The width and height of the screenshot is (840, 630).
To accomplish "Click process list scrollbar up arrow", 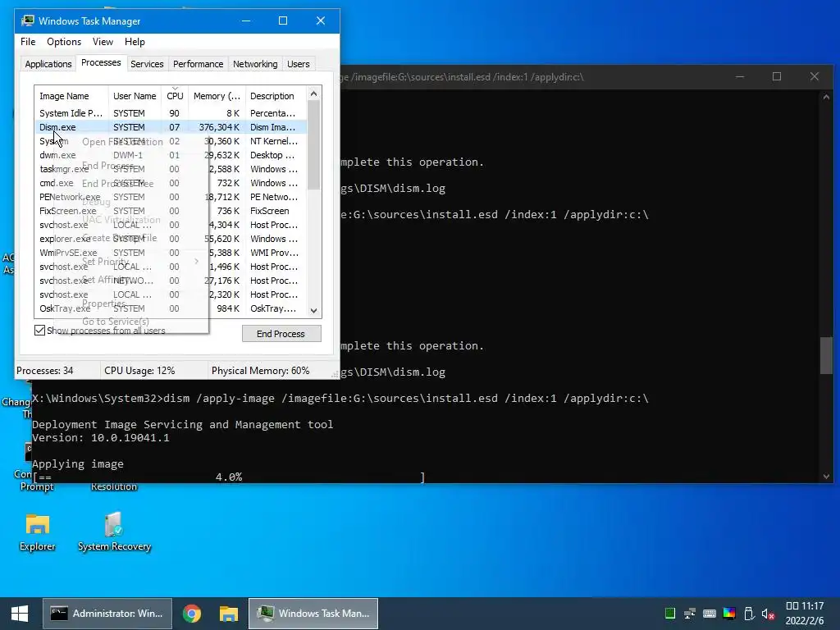I will [314, 94].
